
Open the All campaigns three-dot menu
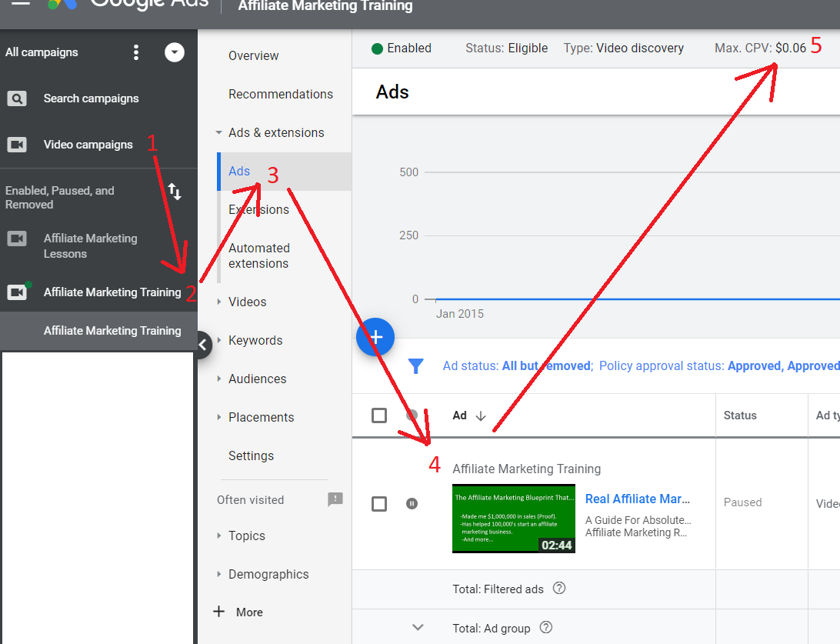[x=136, y=52]
